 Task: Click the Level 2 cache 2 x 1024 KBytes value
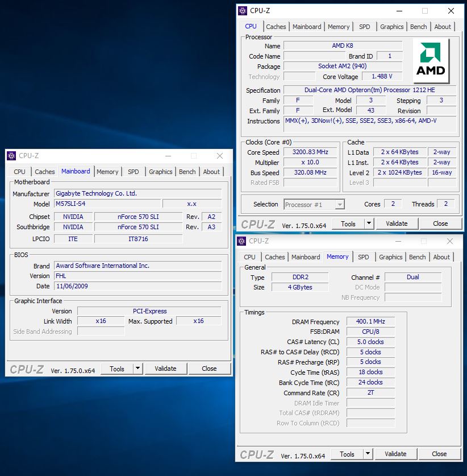[x=400, y=172]
